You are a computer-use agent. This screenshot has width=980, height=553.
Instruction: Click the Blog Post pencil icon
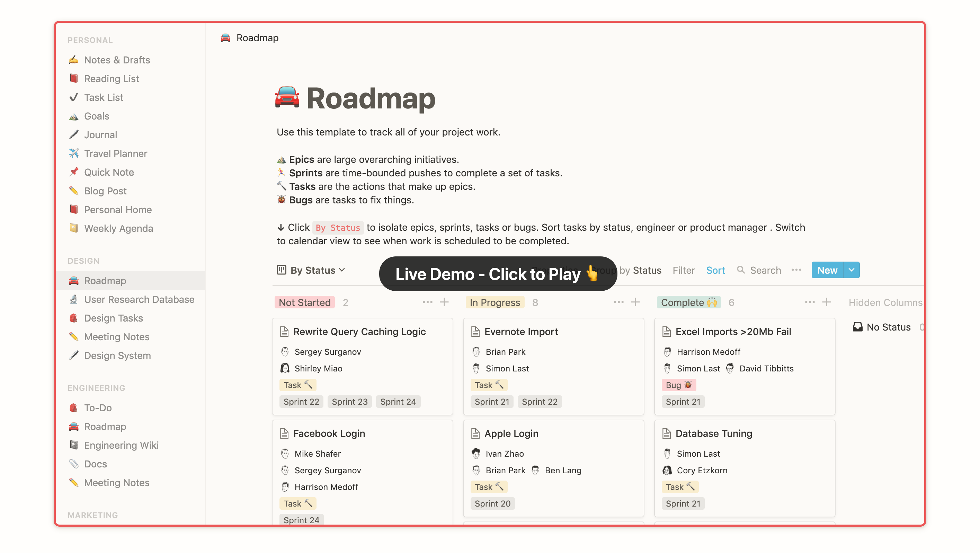[x=74, y=190]
